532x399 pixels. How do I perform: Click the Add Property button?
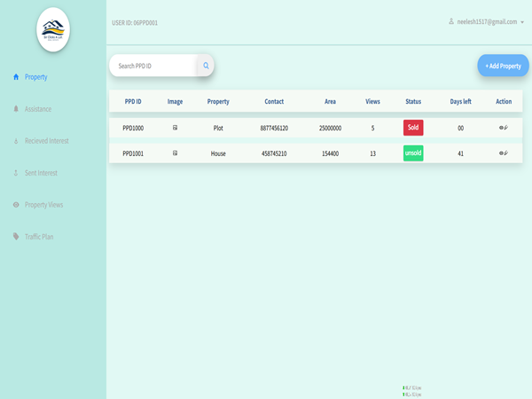pos(503,66)
